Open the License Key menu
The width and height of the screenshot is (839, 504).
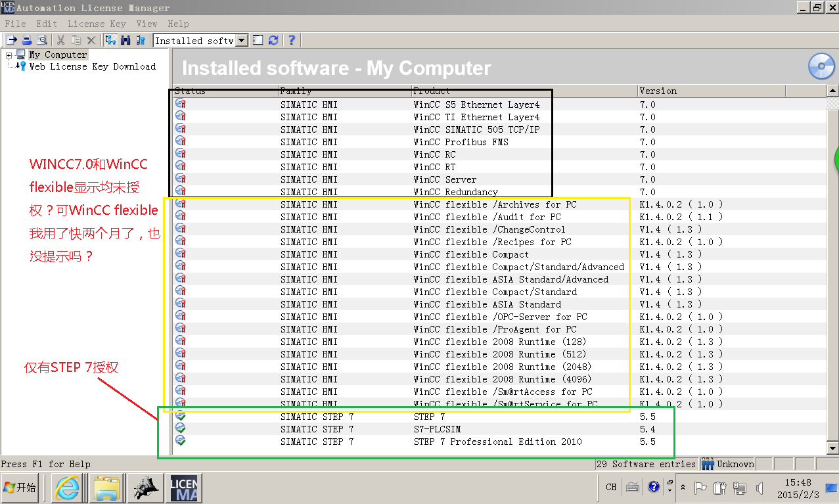click(x=97, y=24)
